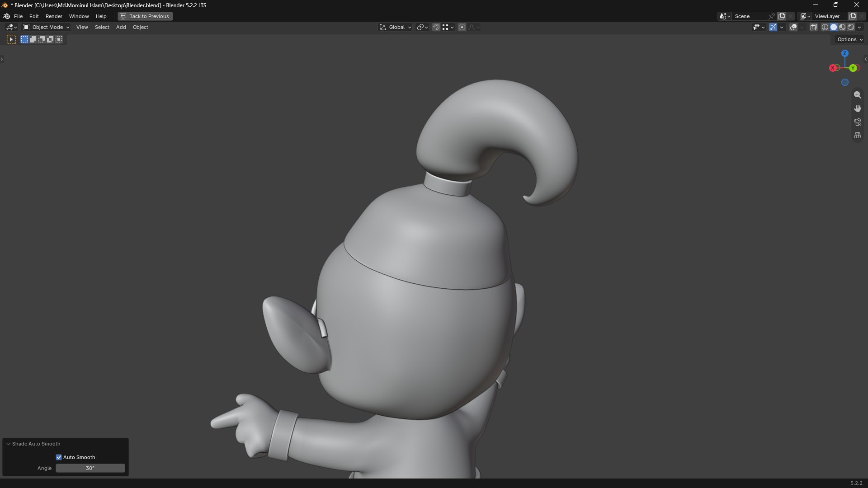
Task: Open the viewport shading options dropdown
Action: point(859,27)
